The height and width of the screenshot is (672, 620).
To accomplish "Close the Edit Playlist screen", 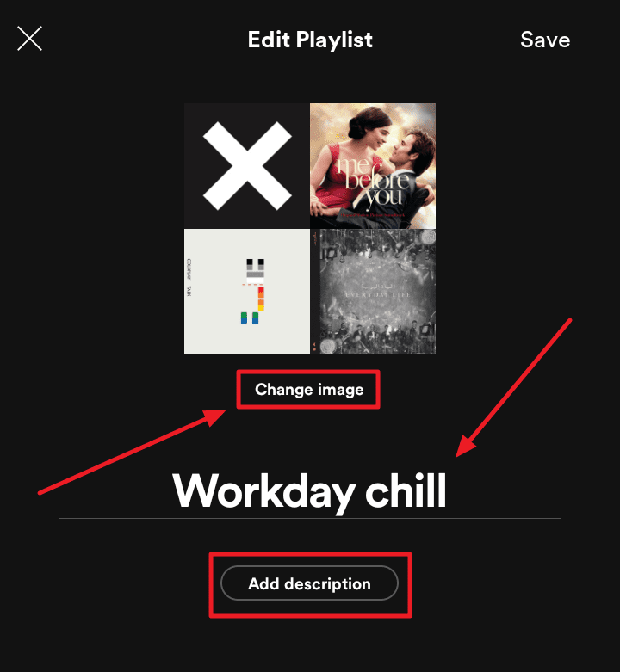I will click(29, 39).
